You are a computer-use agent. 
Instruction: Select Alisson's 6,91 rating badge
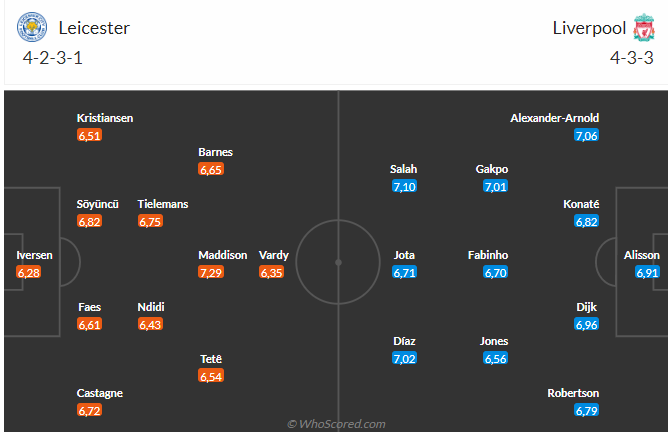click(647, 272)
